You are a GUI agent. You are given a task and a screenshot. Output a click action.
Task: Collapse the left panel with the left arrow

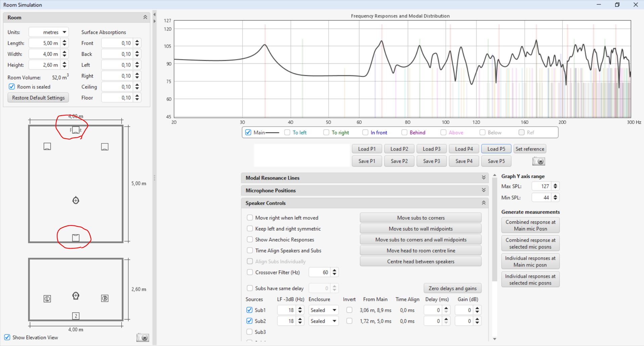click(x=155, y=14)
